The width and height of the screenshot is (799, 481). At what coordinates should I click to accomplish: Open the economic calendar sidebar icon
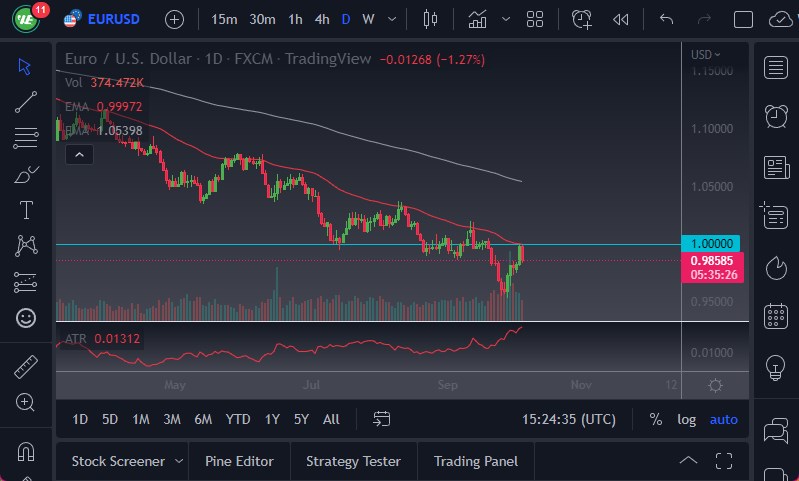click(x=775, y=317)
